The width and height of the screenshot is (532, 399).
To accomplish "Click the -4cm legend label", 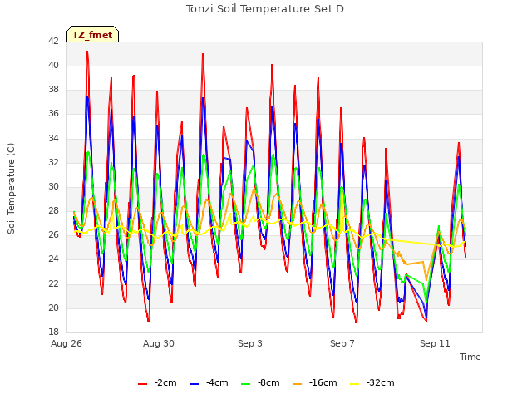I will click(217, 383).
